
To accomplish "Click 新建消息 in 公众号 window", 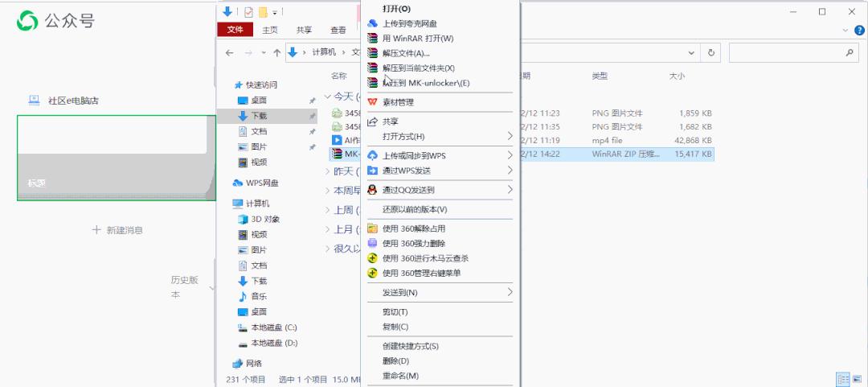I will tap(117, 230).
